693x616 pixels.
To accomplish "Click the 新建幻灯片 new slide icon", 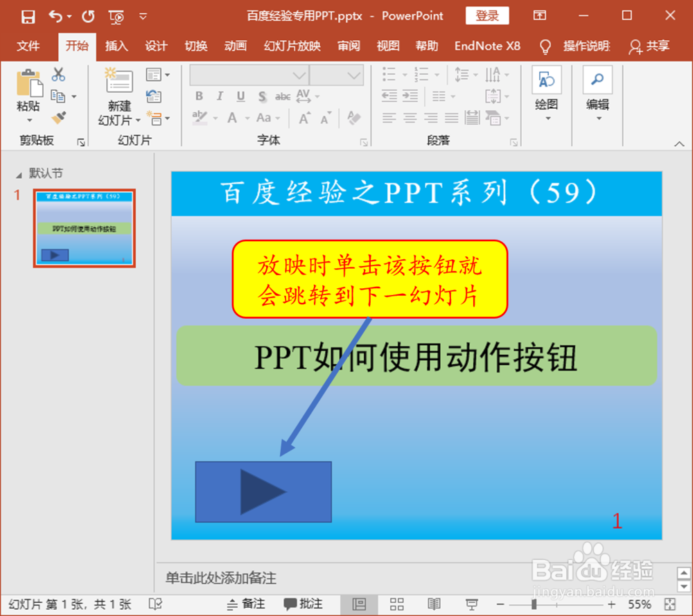I will (119, 80).
